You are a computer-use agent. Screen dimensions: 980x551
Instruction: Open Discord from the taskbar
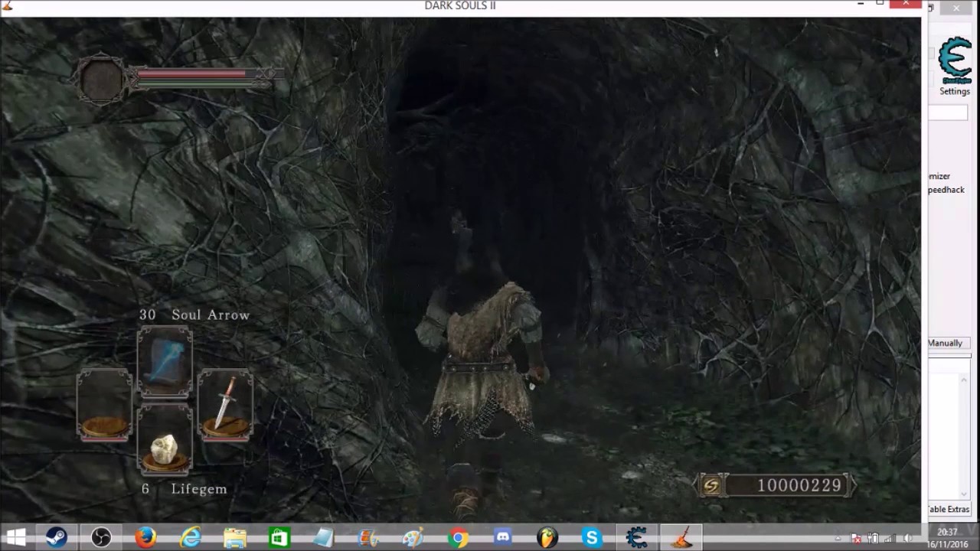(503, 538)
